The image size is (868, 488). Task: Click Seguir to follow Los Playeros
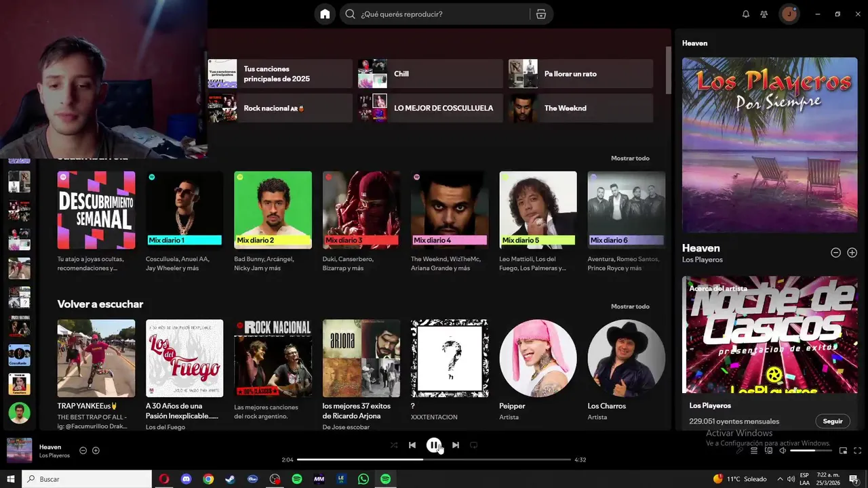(x=833, y=421)
